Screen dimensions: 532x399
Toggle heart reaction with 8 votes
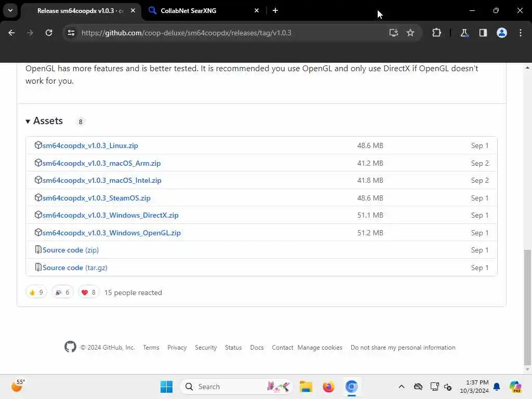click(x=89, y=292)
